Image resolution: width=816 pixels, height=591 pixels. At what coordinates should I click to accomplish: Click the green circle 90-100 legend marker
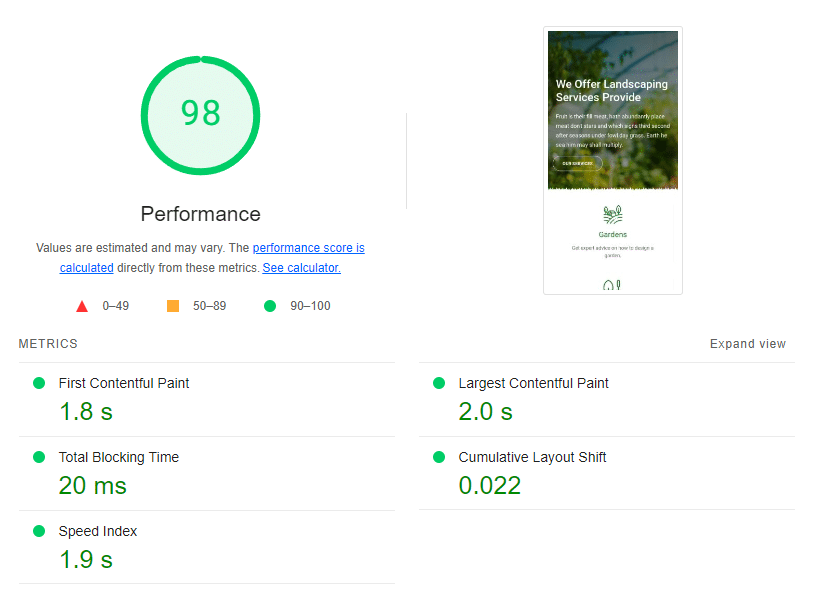269,305
